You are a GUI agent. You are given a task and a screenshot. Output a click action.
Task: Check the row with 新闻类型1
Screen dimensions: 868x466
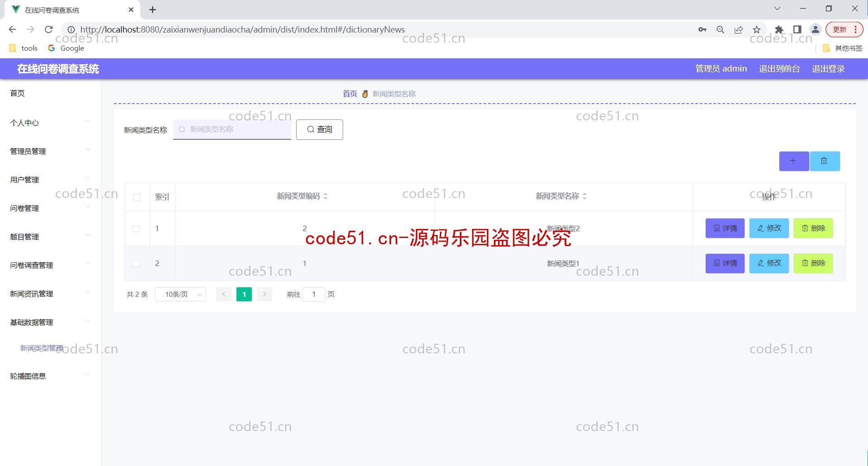point(136,263)
